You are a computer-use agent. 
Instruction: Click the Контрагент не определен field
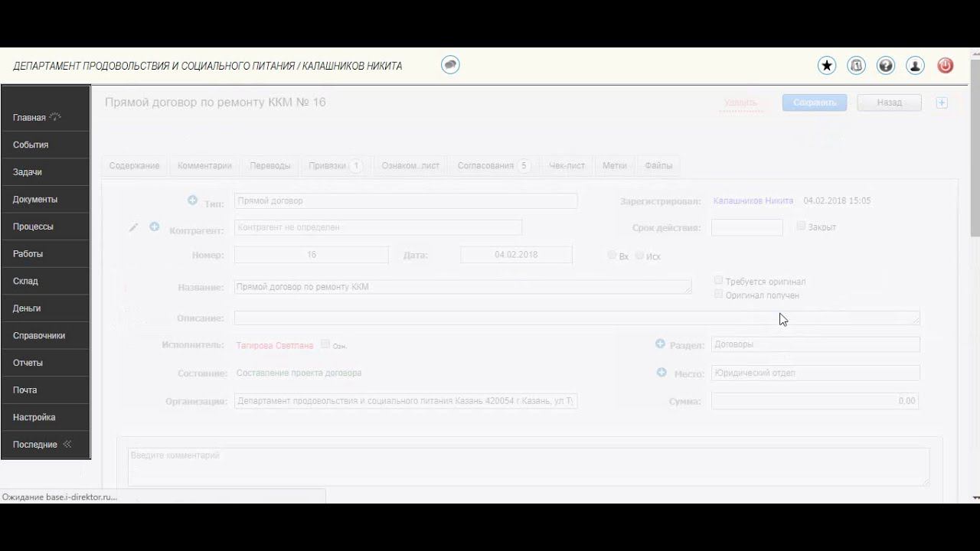(378, 227)
